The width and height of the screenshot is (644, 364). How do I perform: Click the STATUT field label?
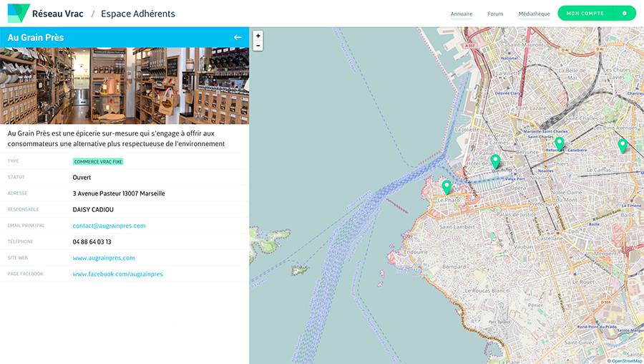click(16, 177)
